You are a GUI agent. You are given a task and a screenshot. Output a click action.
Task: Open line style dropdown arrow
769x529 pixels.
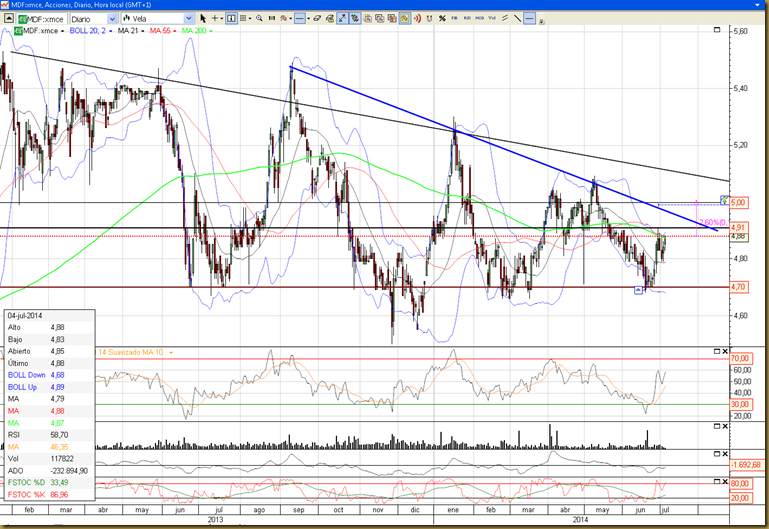click(308, 19)
